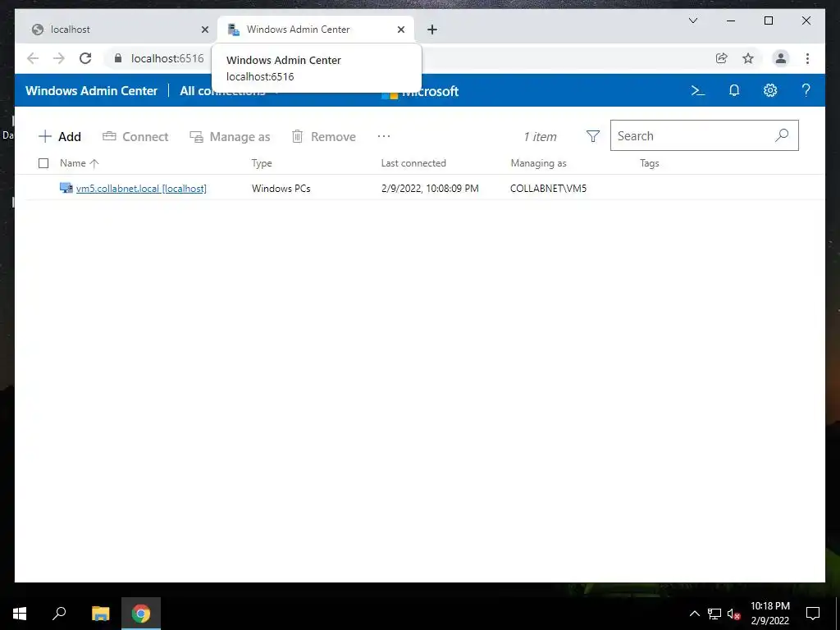The image size is (840, 630).
Task: Open the Action Center notifications
Action: coord(813,614)
